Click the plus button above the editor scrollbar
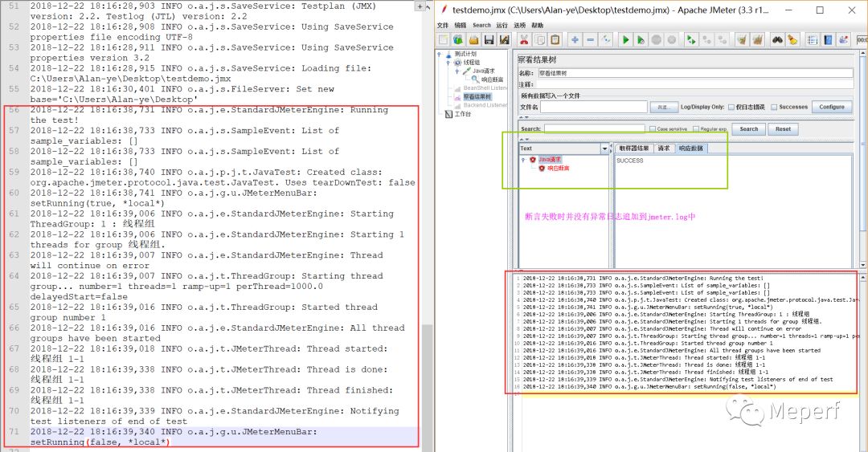 click(x=420, y=6)
